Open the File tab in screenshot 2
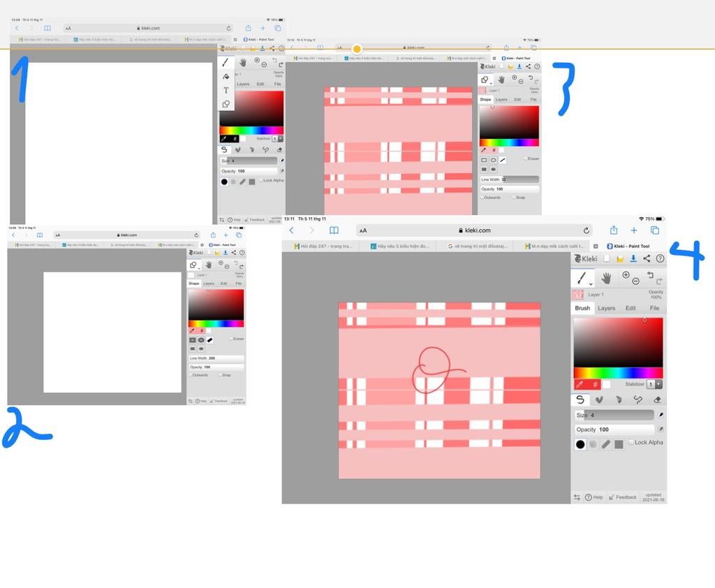This screenshot has height=588, width=715. [239, 284]
